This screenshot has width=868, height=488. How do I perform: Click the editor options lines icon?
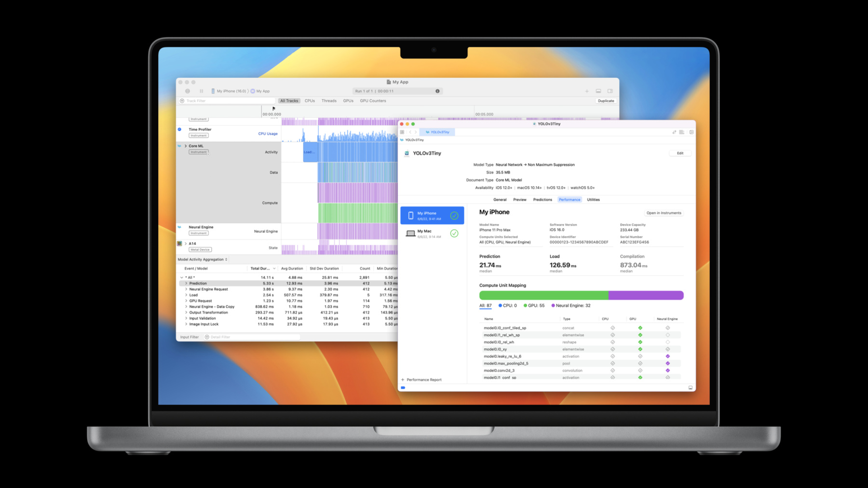pyautogui.click(x=682, y=132)
